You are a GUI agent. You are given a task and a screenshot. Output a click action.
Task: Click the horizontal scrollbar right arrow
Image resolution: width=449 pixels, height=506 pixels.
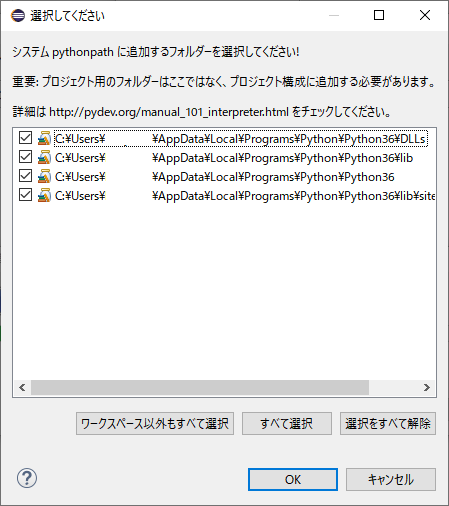tap(427, 387)
